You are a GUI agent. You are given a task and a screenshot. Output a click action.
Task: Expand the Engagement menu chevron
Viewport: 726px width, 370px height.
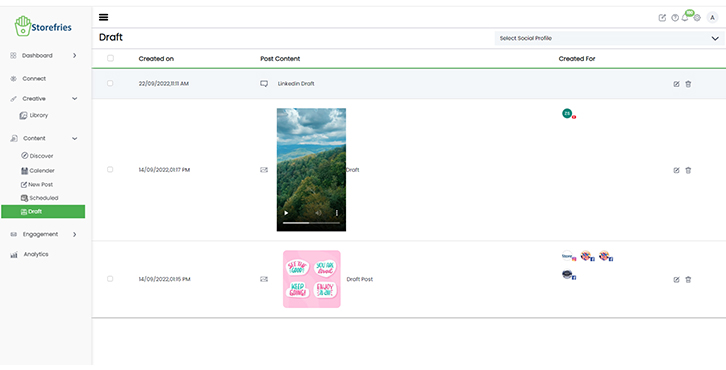click(75, 234)
